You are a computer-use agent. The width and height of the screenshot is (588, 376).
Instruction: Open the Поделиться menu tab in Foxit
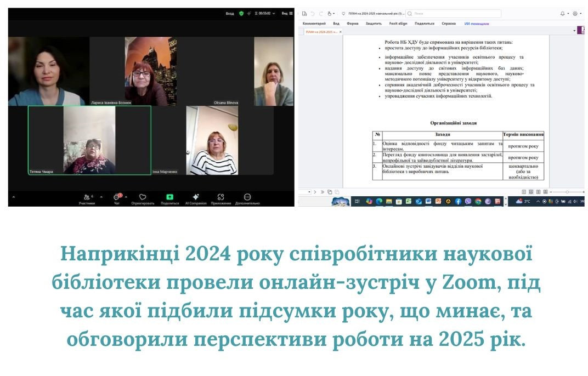pos(425,24)
